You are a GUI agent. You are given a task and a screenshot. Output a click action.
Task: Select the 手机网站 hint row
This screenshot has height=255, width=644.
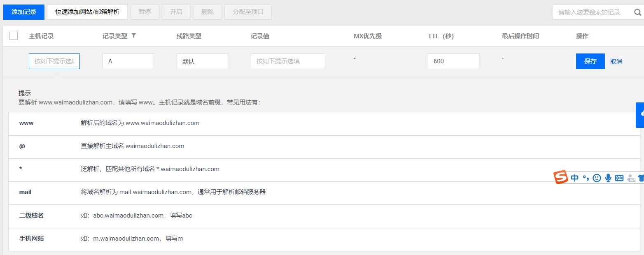point(324,239)
